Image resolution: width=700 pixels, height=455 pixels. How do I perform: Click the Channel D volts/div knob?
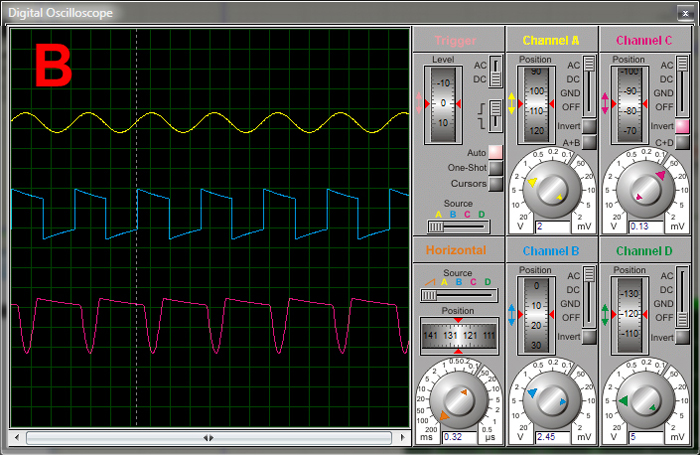coord(645,400)
